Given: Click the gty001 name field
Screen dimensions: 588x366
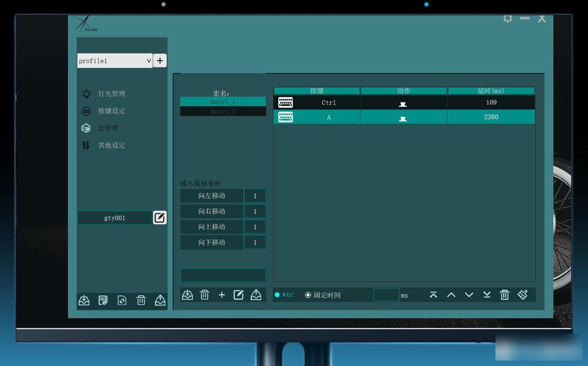Looking at the screenshot, I should pyautogui.click(x=115, y=218).
